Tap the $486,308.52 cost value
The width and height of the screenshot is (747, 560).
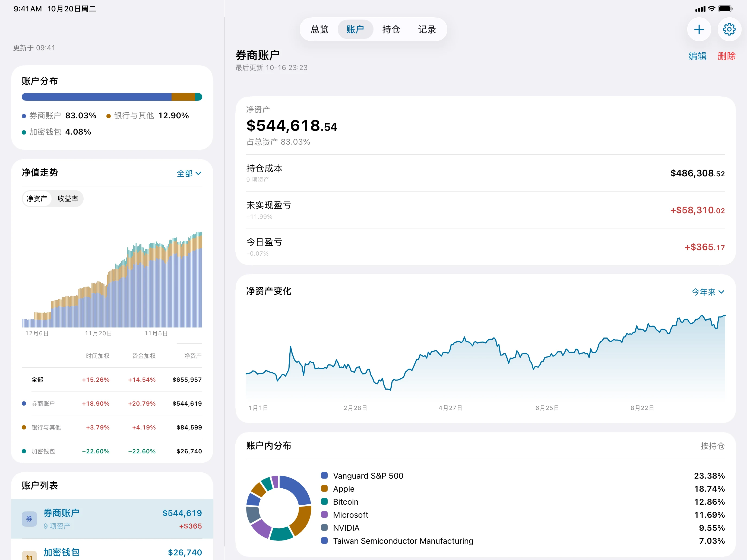(x=697, y=173)
